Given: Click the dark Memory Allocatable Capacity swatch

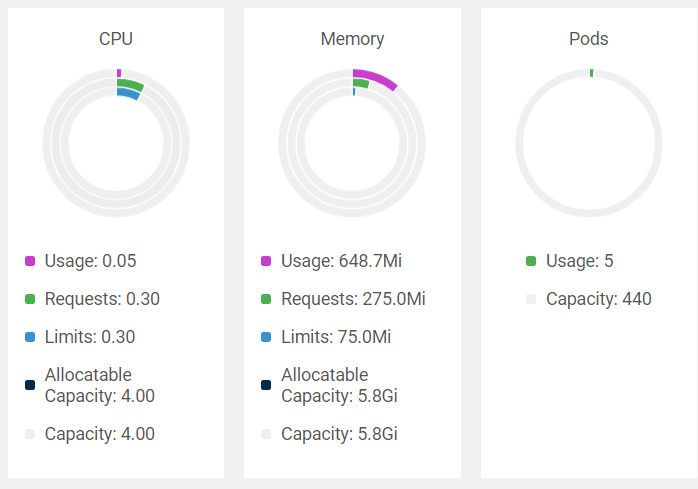Looking at the screenshot, I should point(266,385).
